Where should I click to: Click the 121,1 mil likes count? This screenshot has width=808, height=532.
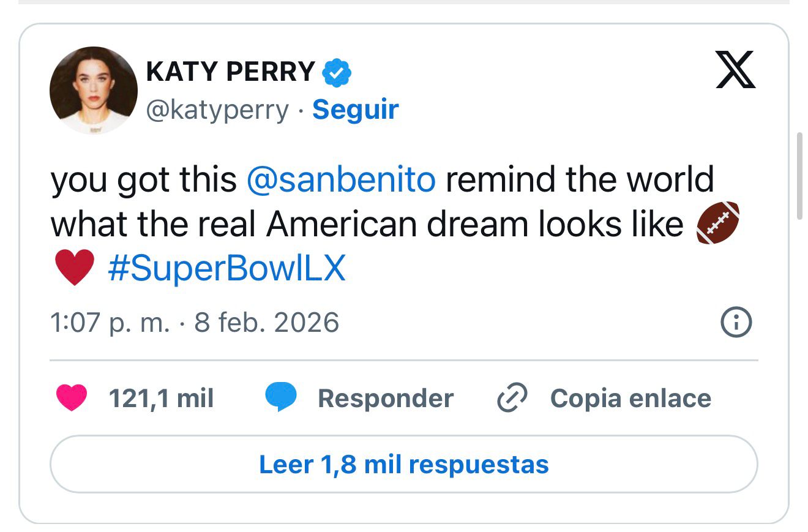161,399
